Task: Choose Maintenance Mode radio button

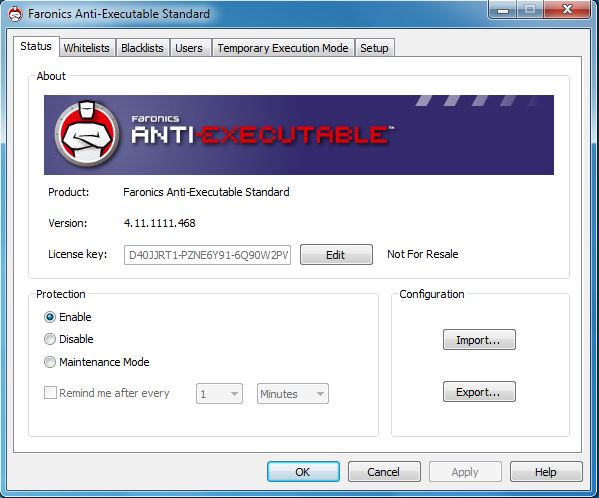Action: 50,362
